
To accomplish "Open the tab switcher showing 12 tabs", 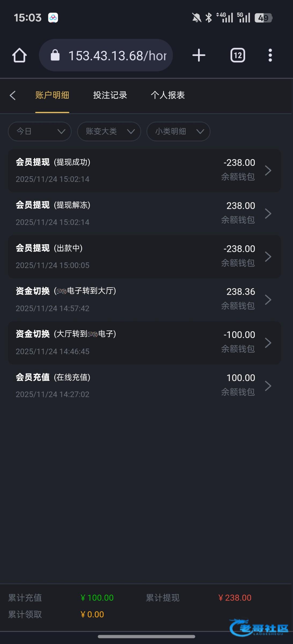I will 238,55.
